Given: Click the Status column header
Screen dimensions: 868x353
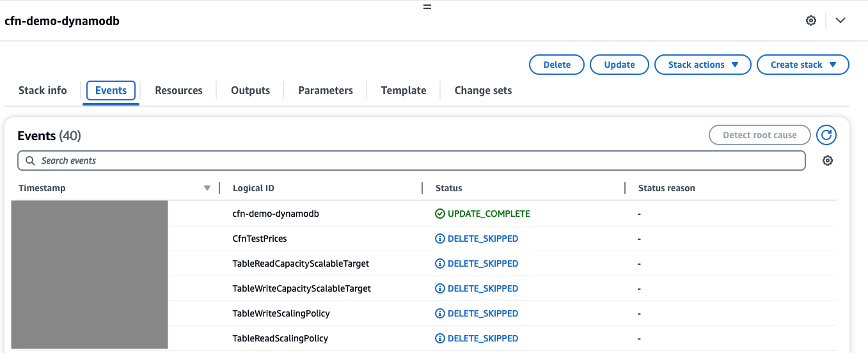Looking at the screenshot, I should pos(448,188).
